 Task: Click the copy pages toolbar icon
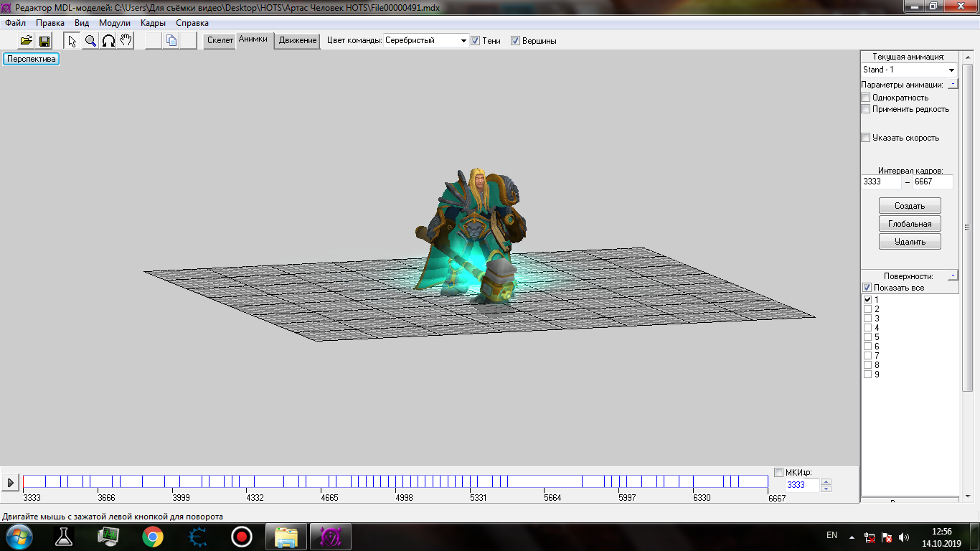pos(171,41)
